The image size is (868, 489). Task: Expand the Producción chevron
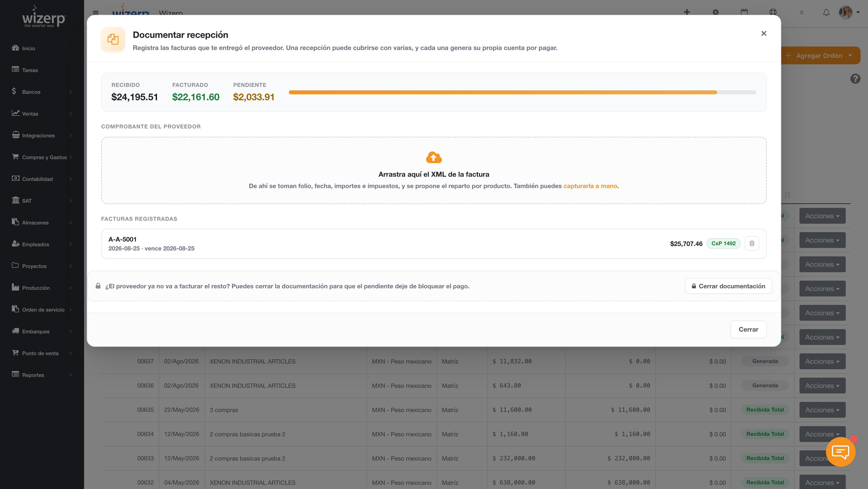point(70,288)
